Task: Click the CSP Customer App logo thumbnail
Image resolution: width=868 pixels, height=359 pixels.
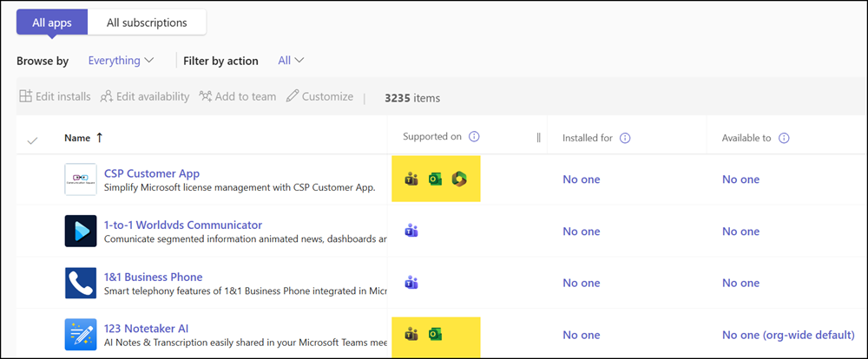Action: [81, 179]
